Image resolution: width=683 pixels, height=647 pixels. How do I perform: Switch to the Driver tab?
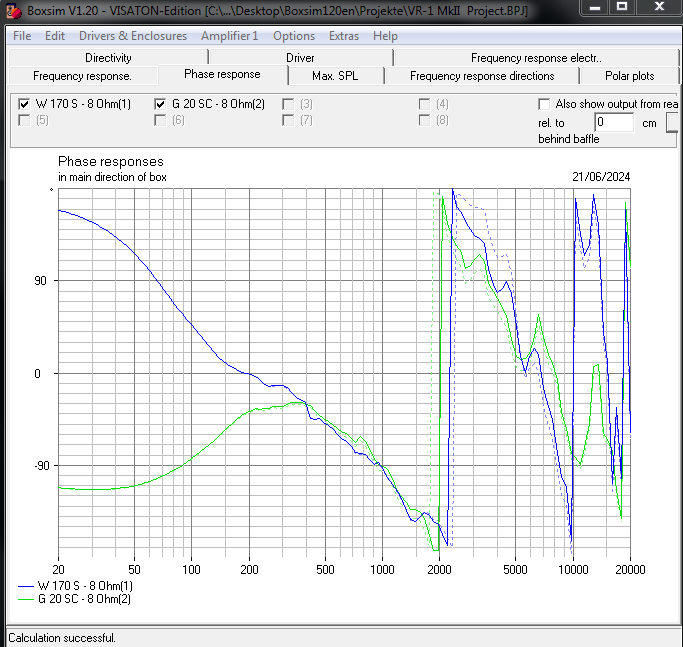pos(300,58)
